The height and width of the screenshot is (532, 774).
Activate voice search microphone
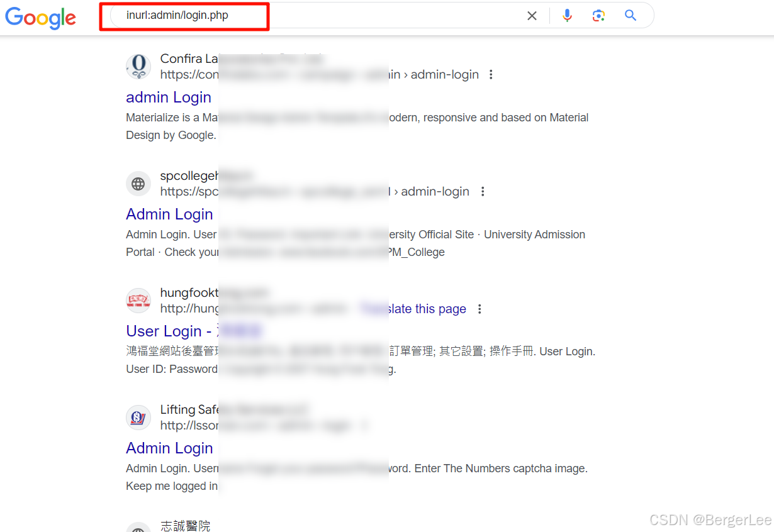pos(567,15)
